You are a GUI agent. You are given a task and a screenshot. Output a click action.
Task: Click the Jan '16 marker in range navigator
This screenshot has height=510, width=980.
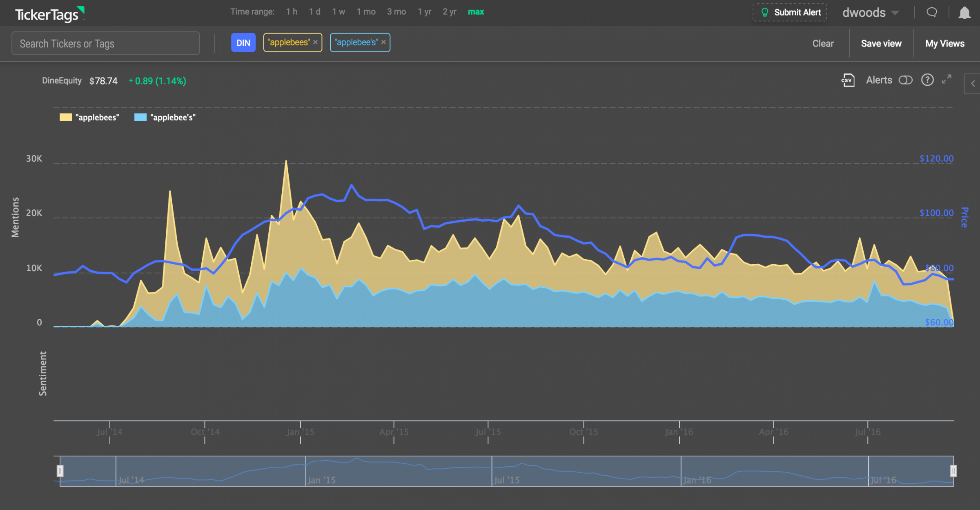(x=697, y=480)
